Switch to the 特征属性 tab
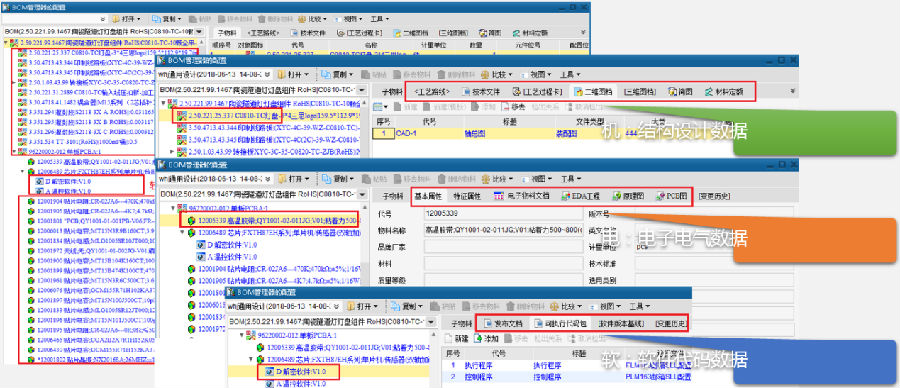 point(466,196)
